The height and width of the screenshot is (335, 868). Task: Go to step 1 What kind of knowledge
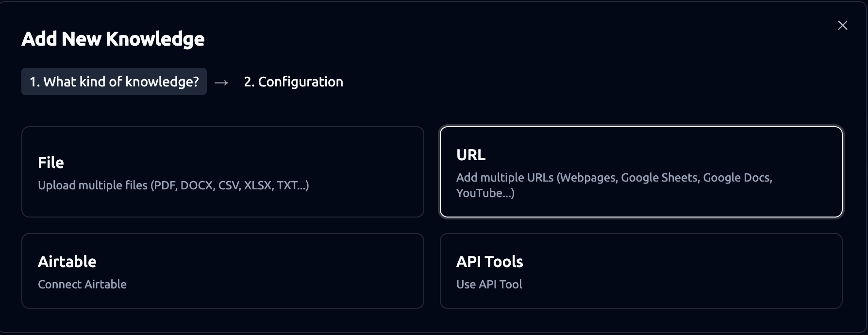pos(114,82)
